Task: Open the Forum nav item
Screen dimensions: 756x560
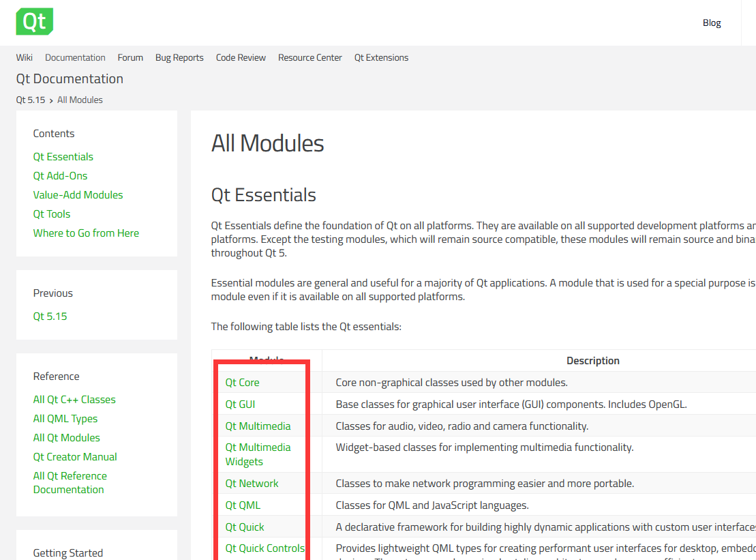Action: [130, 57]
